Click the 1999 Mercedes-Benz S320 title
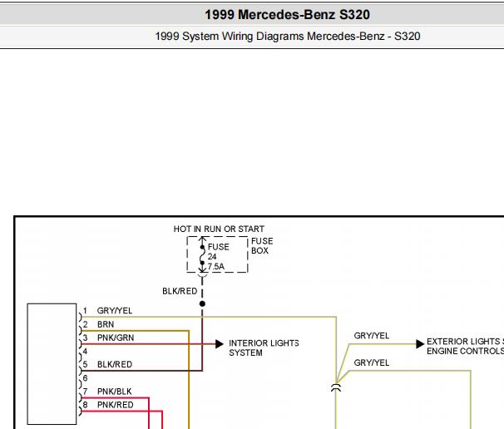Image resolution: width=504 pixels, height=429 pixels. (x=288, y=15)
